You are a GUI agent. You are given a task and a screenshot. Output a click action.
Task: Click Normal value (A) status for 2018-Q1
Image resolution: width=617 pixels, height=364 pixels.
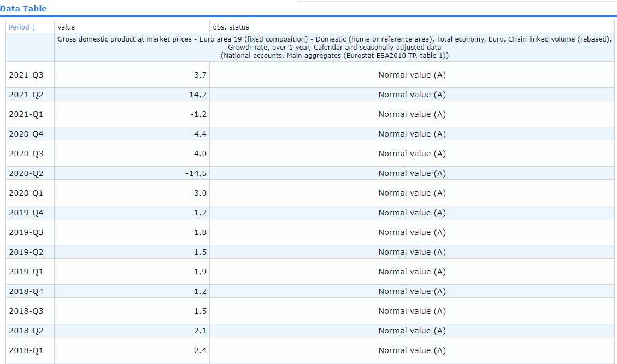(x=412, y=350)
